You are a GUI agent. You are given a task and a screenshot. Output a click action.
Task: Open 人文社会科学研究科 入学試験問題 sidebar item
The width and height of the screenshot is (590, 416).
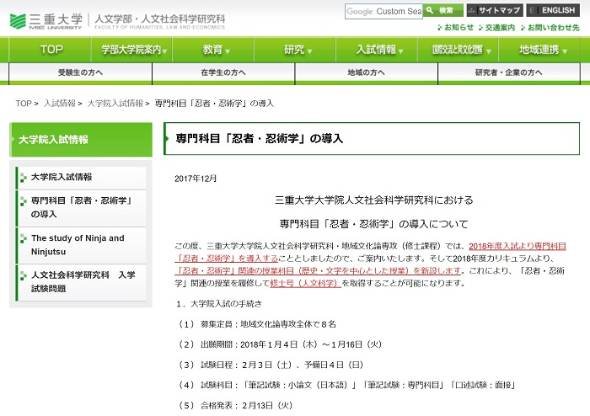click(81, 282)
